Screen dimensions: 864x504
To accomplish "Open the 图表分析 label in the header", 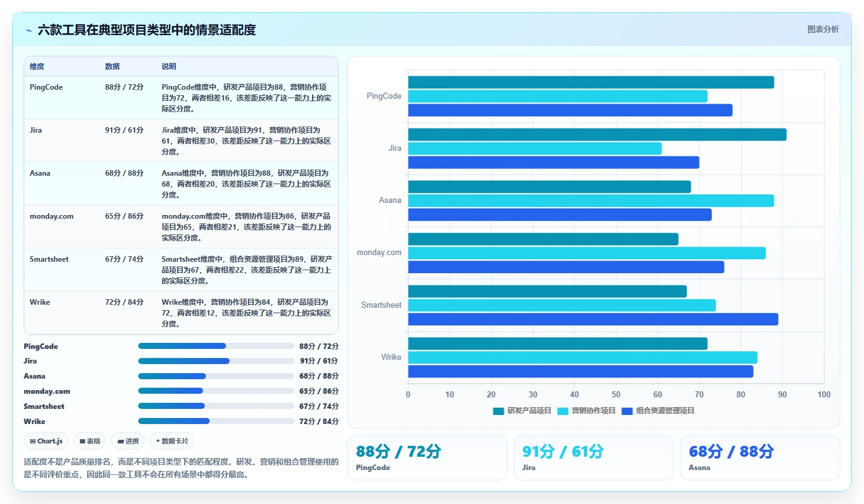I will click(x=823, y=29).
